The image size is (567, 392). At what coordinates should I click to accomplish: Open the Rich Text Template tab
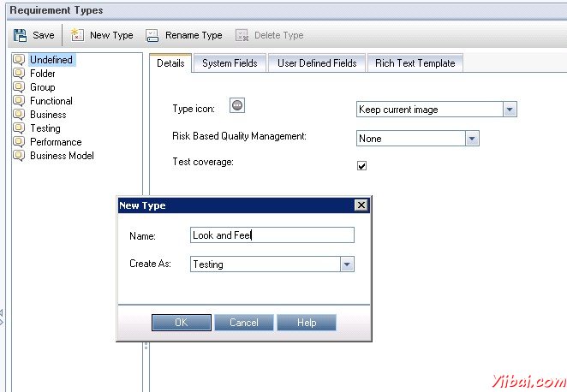coord(415,63)
